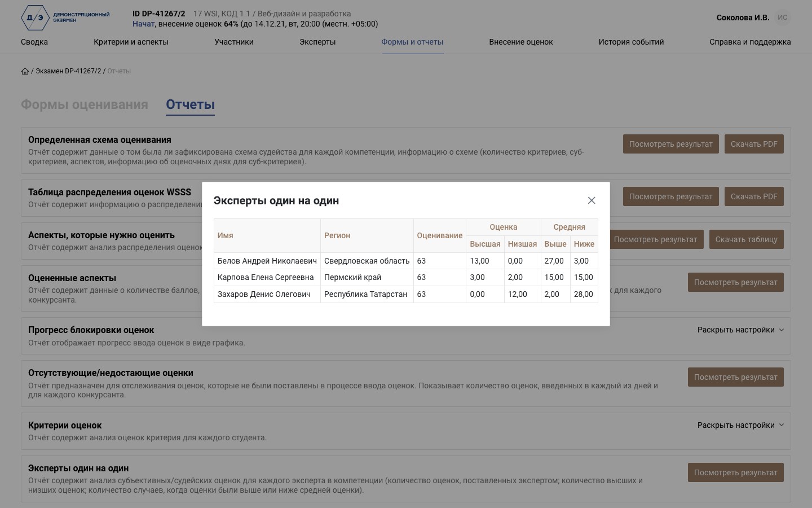Viewport: 812px width, 508px height.
Task: Open История событий
Action: coord(631,42)
